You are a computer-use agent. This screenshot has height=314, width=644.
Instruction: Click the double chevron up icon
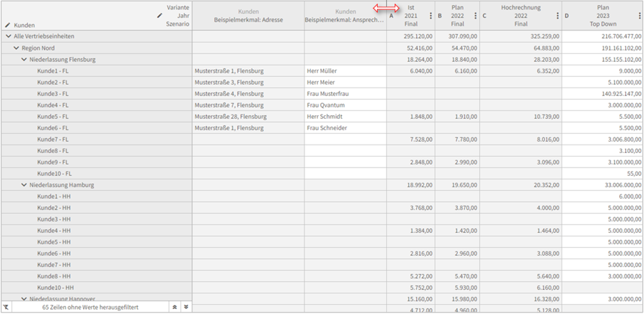pyautogui.click(x=175, y=307)
